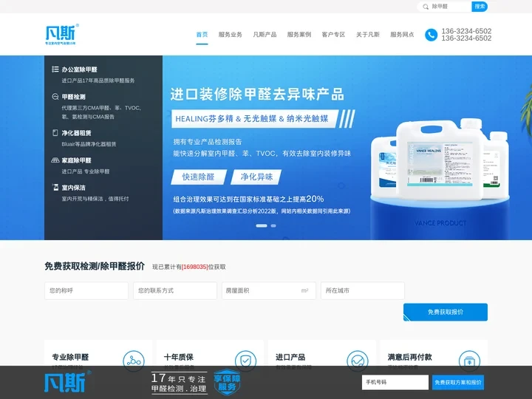Screen dimensions: 532x399
Task: Open the 凡斯产品 menu item
Action: coord(265,35)
